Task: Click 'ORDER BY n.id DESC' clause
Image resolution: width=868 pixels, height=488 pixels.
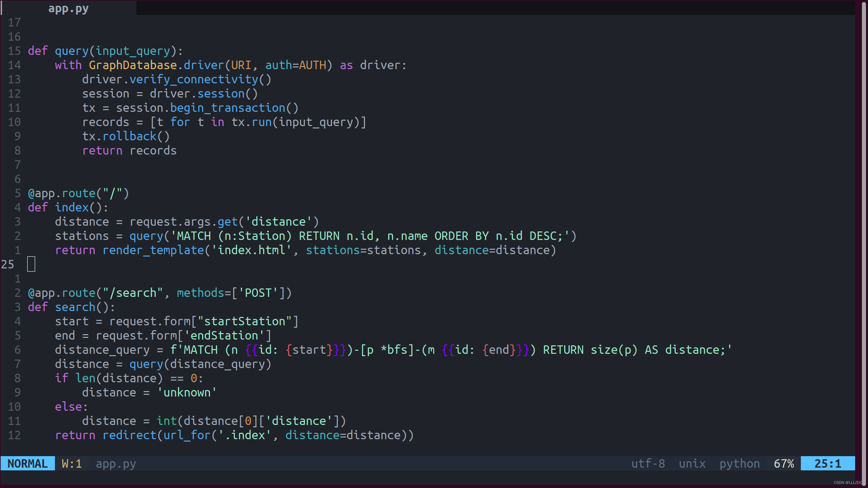Action: pos(495,236)
